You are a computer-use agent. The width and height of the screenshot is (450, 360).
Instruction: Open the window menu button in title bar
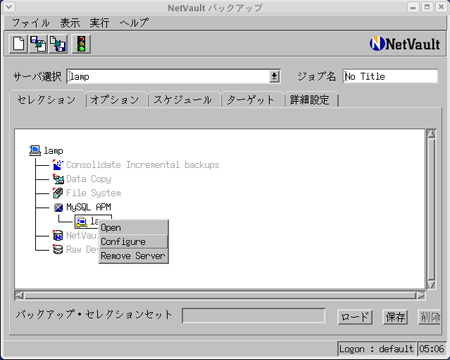[9, 7]
